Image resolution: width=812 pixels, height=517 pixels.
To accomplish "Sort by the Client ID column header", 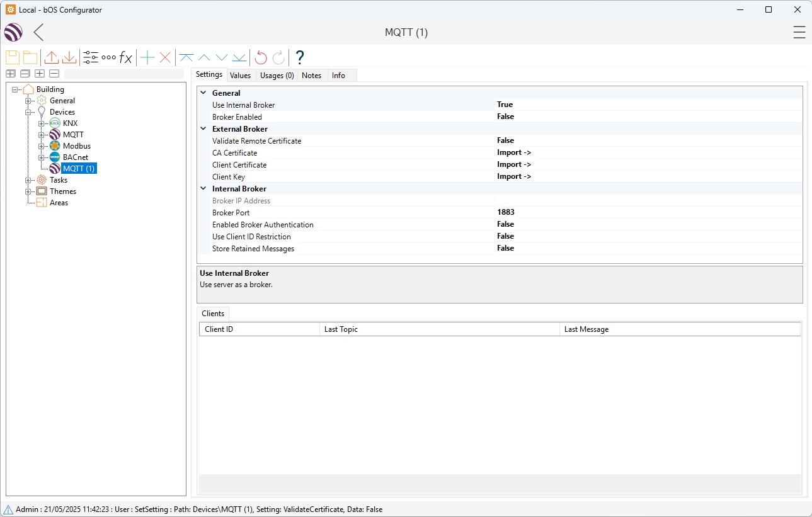I will pos(260,329).
